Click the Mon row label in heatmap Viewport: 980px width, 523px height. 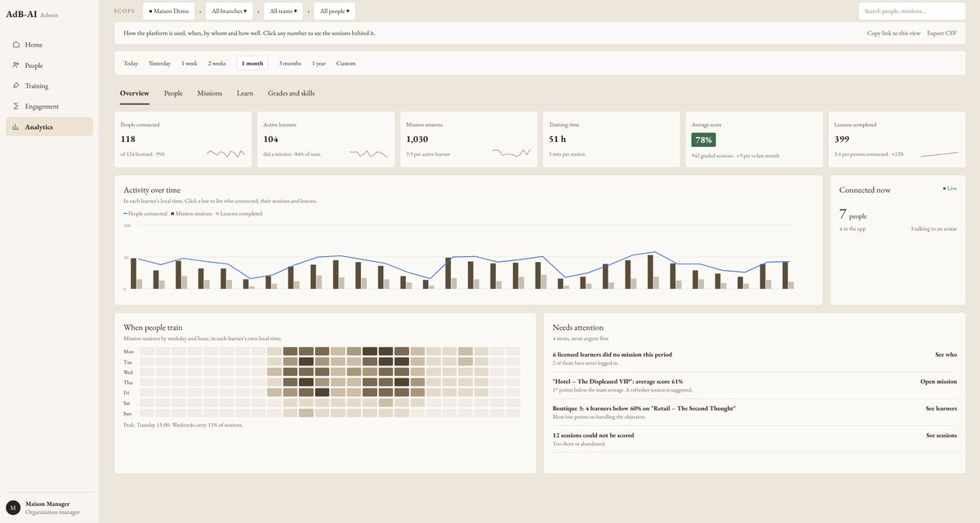pos(128,352)
